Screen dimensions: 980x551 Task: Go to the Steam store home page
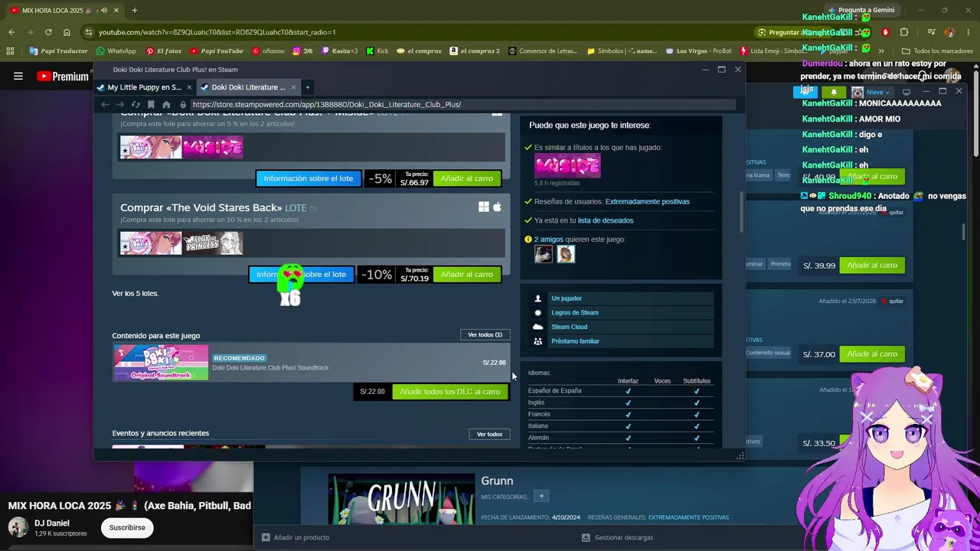(x=166, y=104)
